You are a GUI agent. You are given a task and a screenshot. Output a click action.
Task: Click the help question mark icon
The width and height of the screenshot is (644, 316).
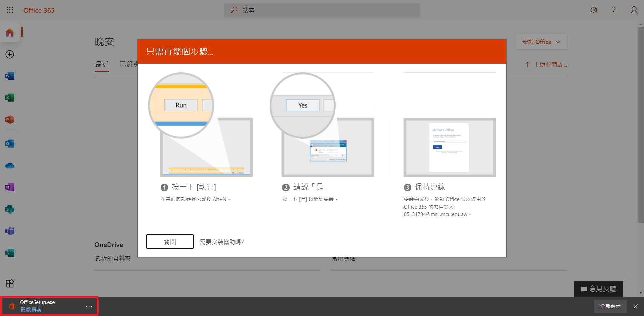[x=613, y=10]
